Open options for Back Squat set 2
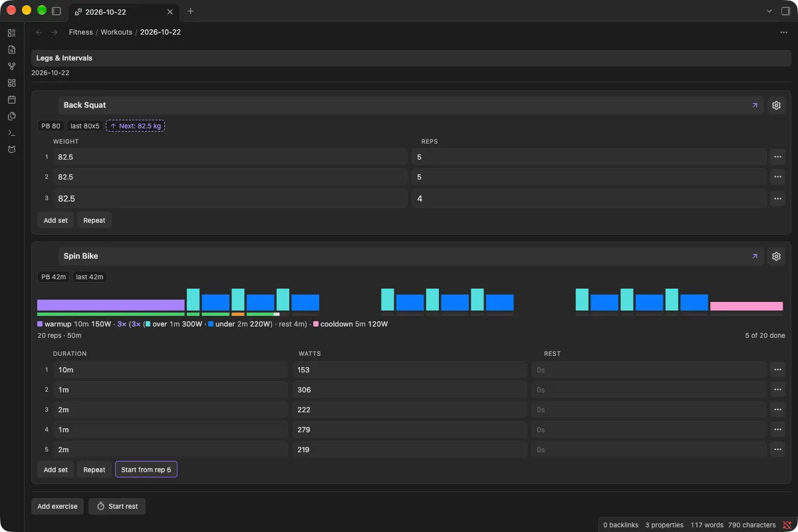This screenshot has width=798, height=532. (777, 177)
